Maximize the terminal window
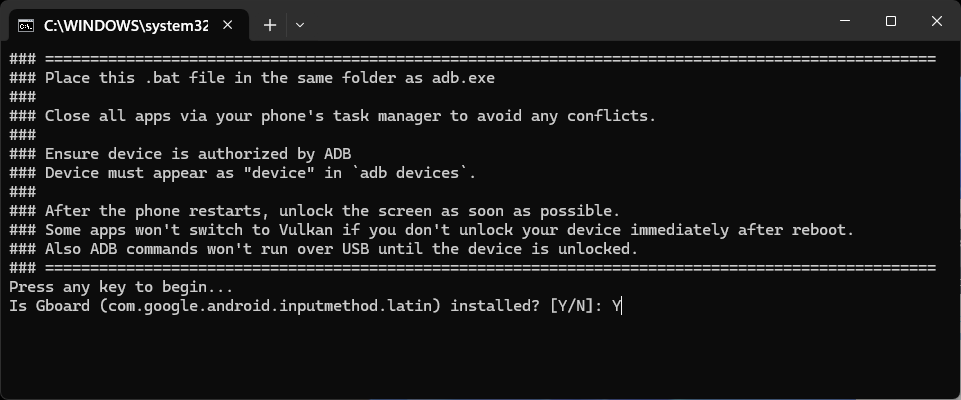Screen dimensions: 961x400 [891, 21]
